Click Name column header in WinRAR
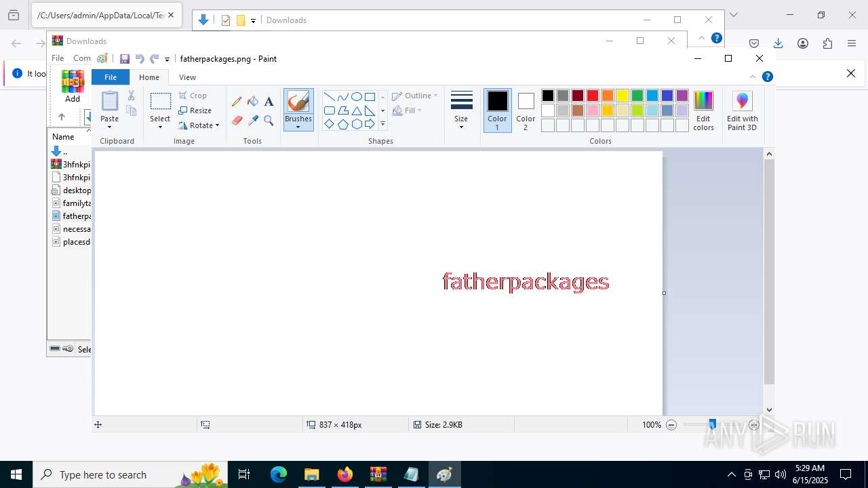This screenshot has height=488, width=868. (70, 136)
